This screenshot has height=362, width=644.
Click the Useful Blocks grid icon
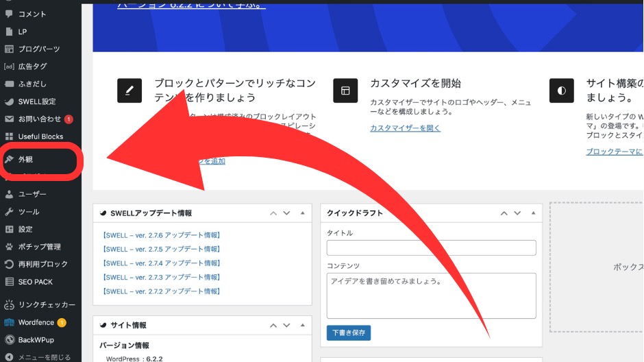point(9,136)
